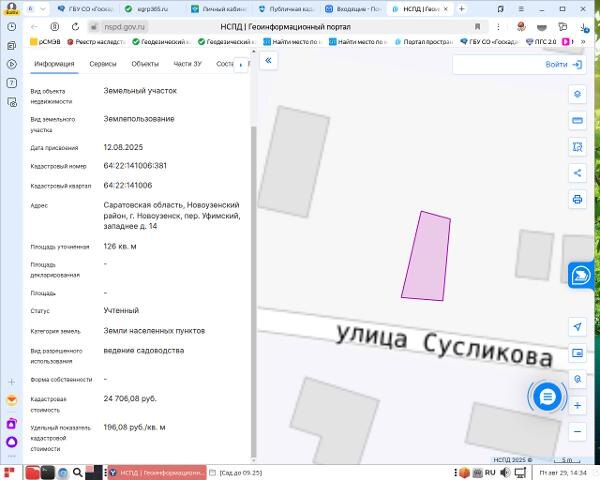Click the map search input field
The height and width of the screenshot is (480, 600).
coord(497,64)
